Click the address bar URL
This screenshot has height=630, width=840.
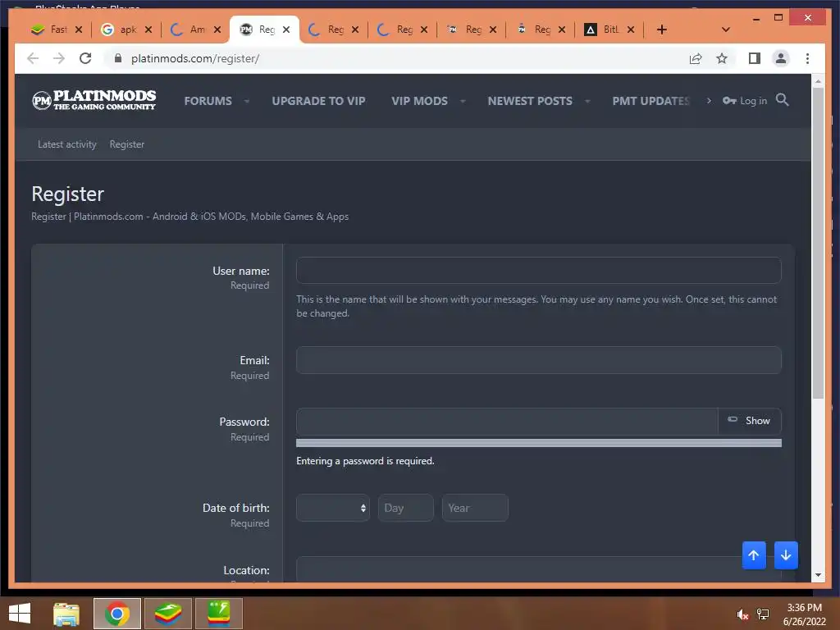point(195,58)
